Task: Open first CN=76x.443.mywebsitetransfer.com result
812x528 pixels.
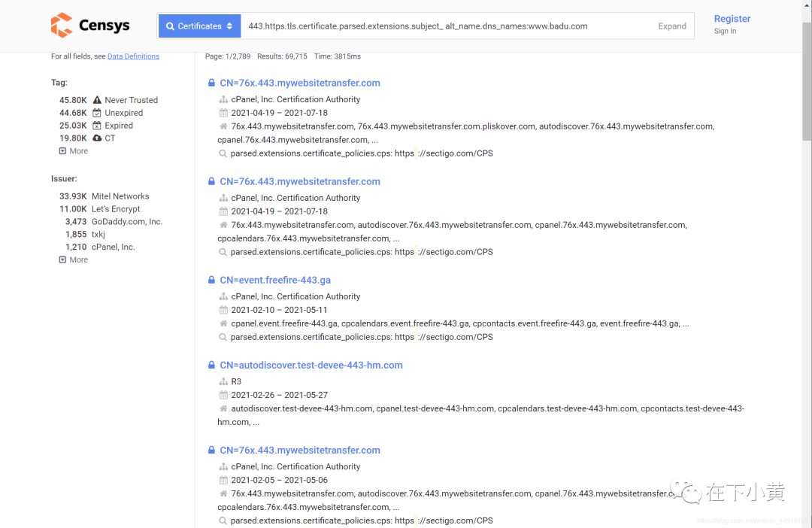Action: pos(300,83)
